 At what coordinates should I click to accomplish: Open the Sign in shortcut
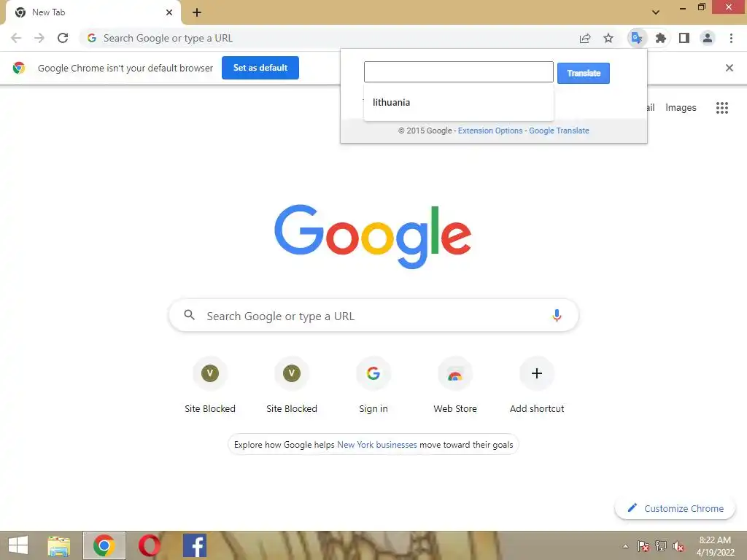click(x=373, y=385)
